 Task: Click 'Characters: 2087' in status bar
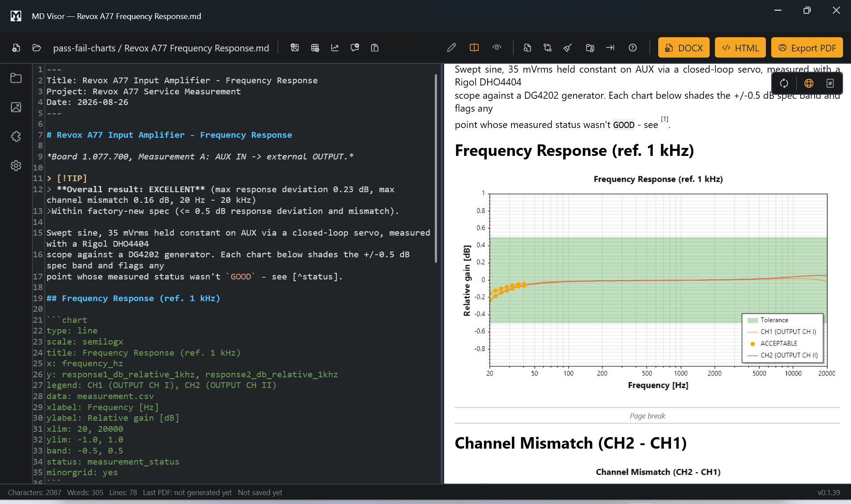point(35,492)
